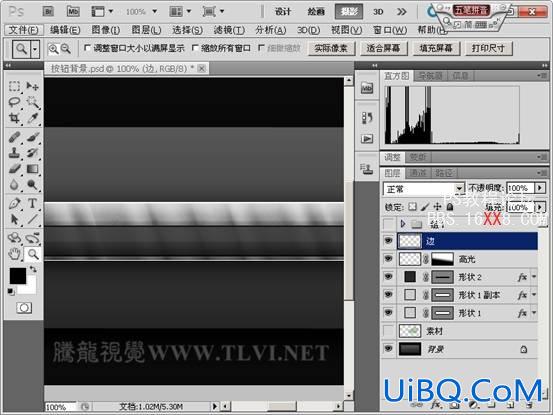Image resolution: width=553 pixels, height=415 pixels.
Task: Select the Path Selection tool
Action: tap(14, 219)
